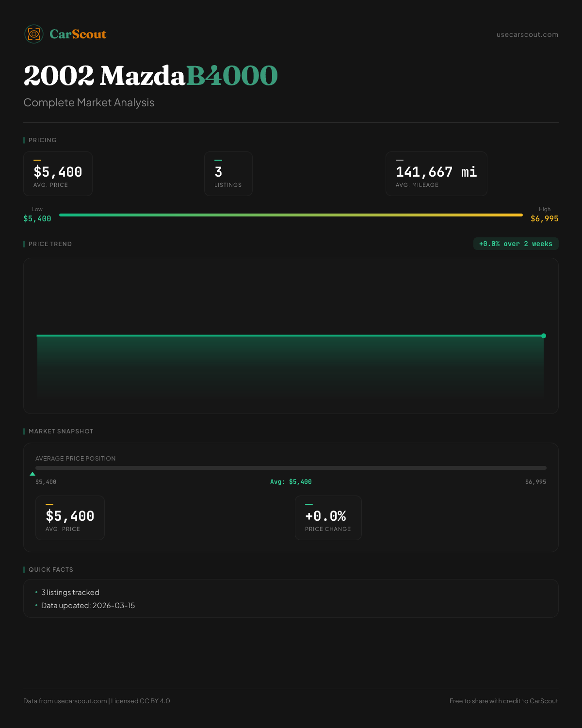Click the low-to-high price range gradient bar
The height and width of the screenshot is (728, 582).
(291, 215)
